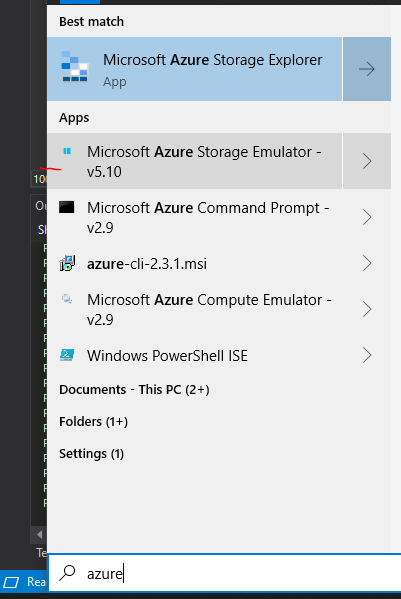Expand options for Windows PowerShell ISE
The image size is (401, 599).
click(x=367, y=355)
